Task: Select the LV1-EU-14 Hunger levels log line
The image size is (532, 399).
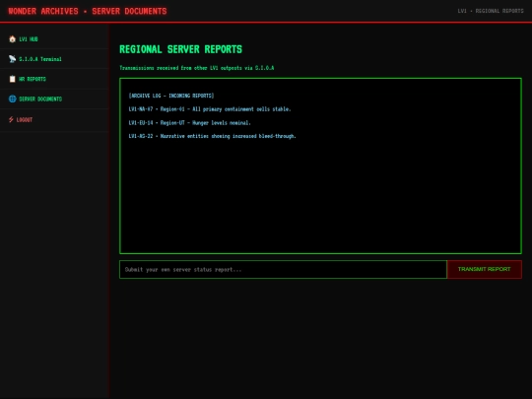Action: (x=190, y=123)
